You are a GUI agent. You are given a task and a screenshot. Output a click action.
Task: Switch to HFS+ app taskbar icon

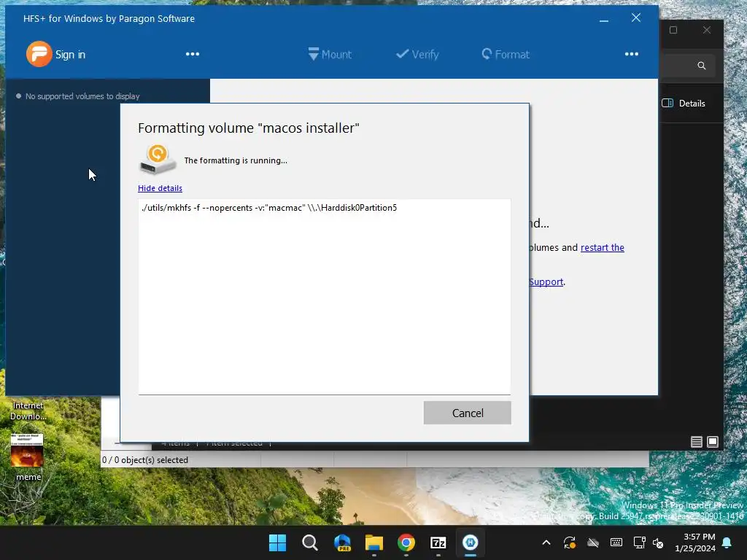coord(471,542)
